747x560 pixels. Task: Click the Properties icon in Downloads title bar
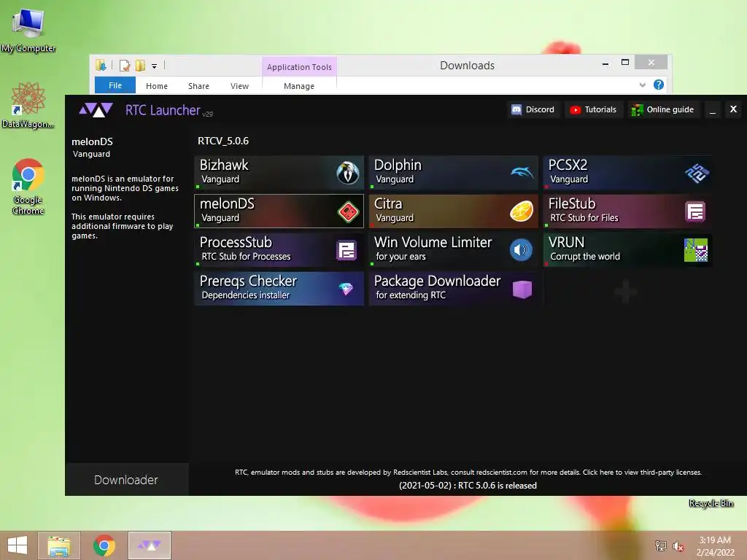(125, 66)
